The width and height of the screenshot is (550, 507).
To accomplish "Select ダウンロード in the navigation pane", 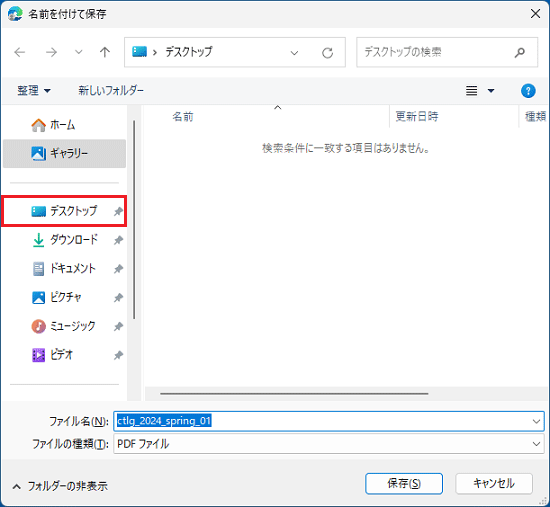I will [64, 240].
